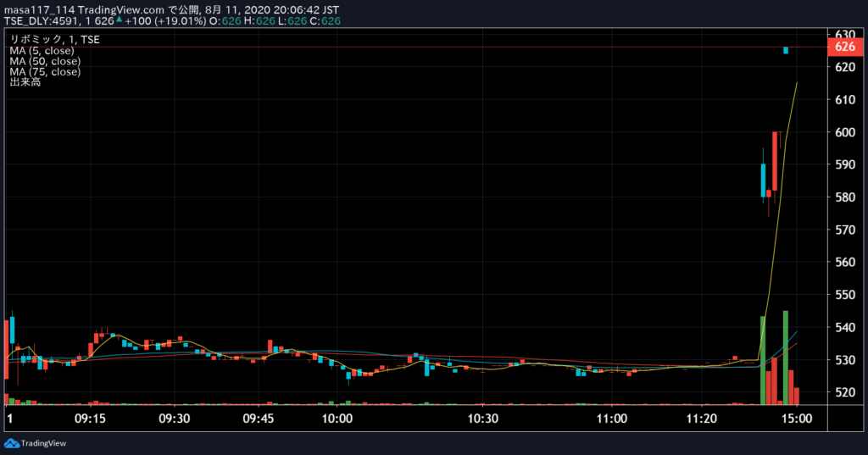Select the MA (5, close) indicator label
The image size is (868, 455).
(x=42, y=50)
